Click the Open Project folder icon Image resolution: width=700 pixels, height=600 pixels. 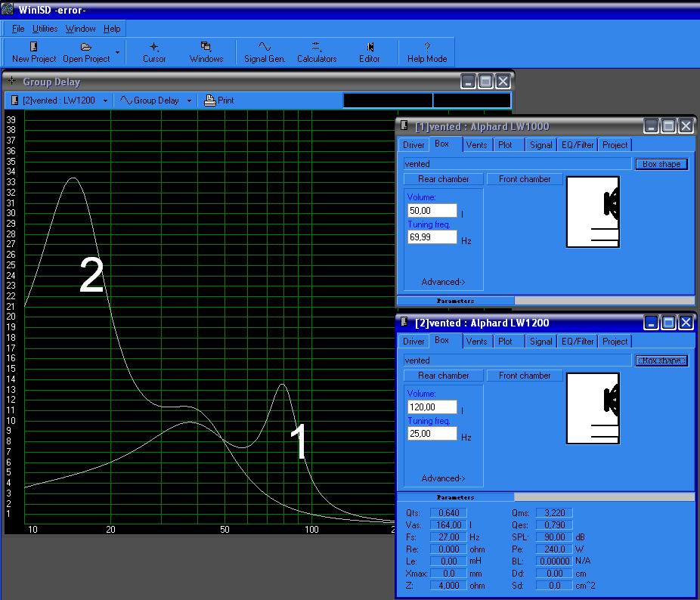click(x=86, y=47)
